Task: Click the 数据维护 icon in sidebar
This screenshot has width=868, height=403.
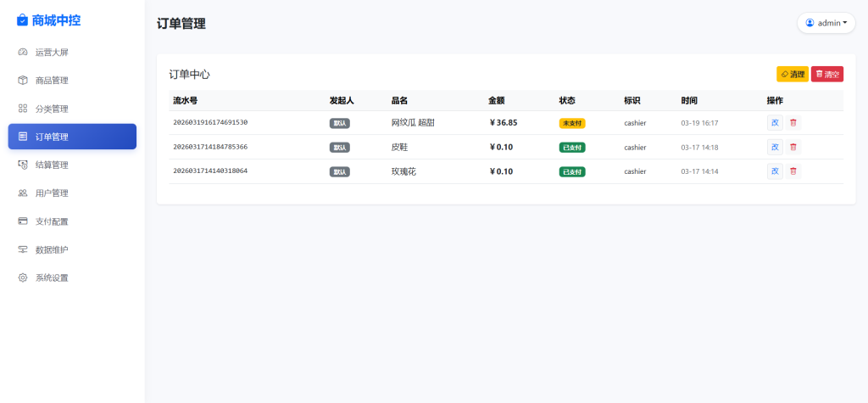Action: [x=23, y=249]
